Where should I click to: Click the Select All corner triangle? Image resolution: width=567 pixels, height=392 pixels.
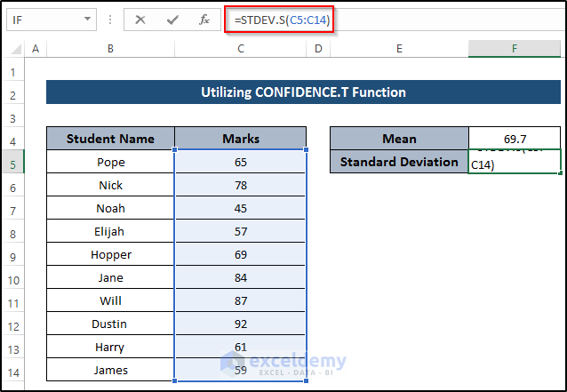[x=14, y=50]
